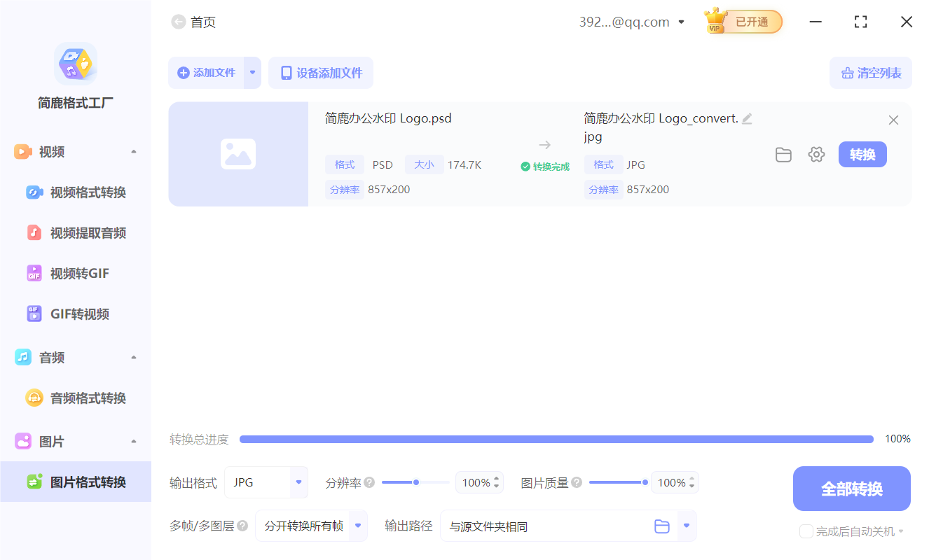Collapse the 视频 sidebar section
Screen dimensions: 929x560
pos(133,151)
